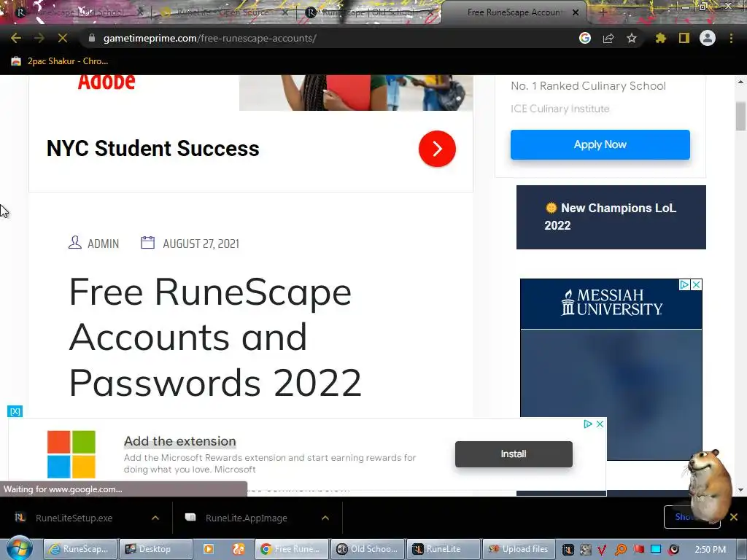Select the Free RuneScape Accounts tab
This screenshot has width=747, height=560.
512,12
